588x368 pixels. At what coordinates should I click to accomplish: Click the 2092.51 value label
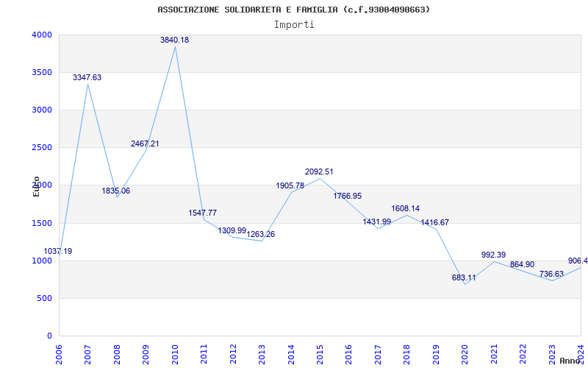[319, 171]
